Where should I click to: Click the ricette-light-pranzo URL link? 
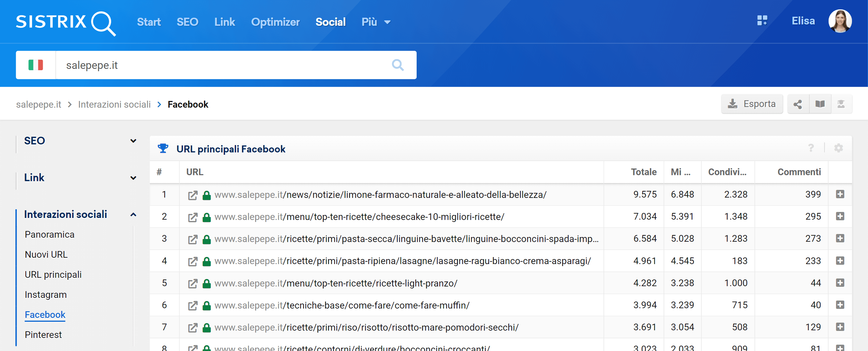(x=336, y=283)
